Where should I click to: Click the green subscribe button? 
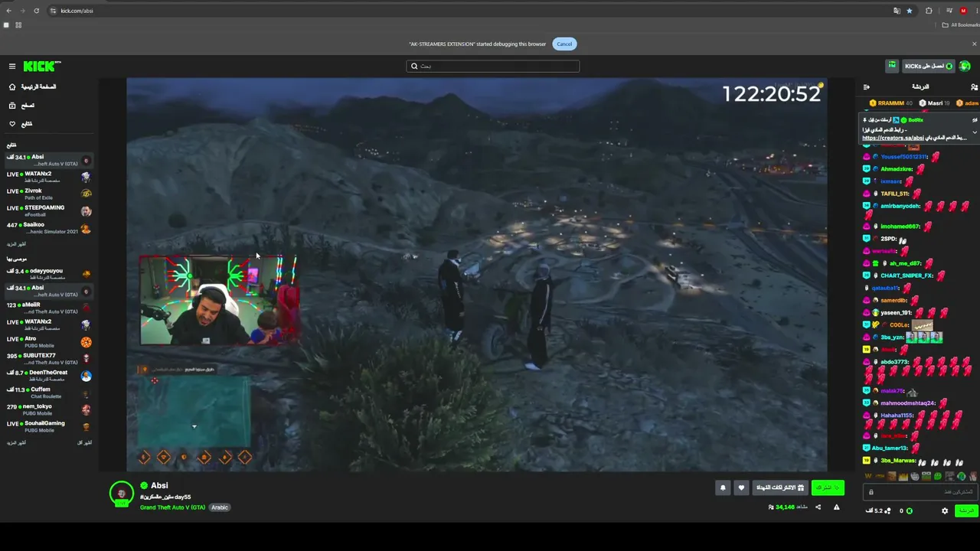pyautogui.click(x=828, y=487)
